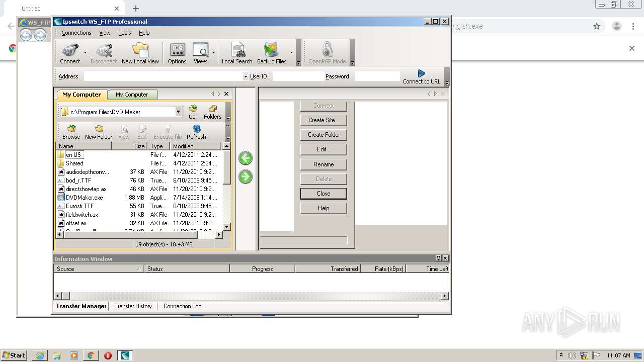This screenshot has height=362, width=644.
Task: Expand the Views dropdown arrow
Action: 213,52
